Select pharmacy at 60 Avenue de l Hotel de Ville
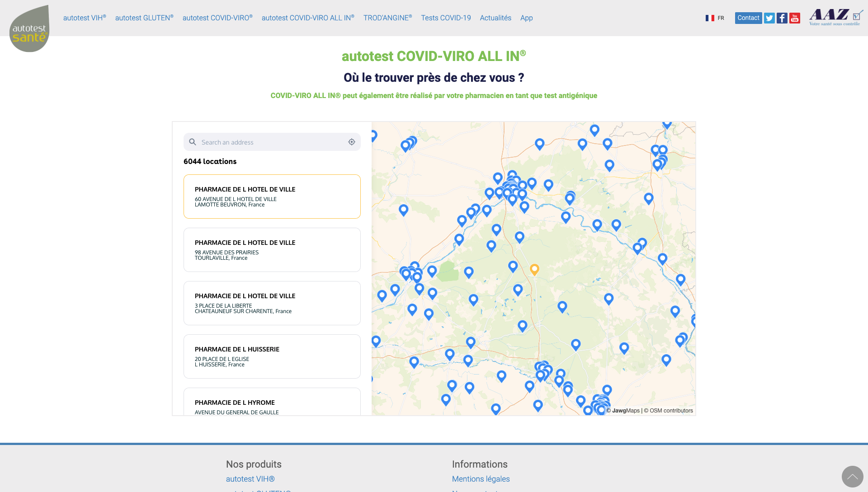868x492 pixels. pos(272,197)
